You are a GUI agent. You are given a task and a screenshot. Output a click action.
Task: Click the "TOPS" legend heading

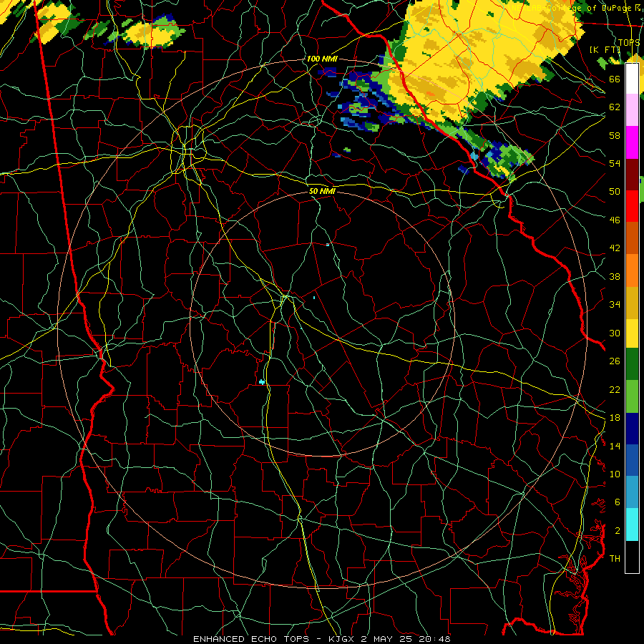tap(629, 43)
